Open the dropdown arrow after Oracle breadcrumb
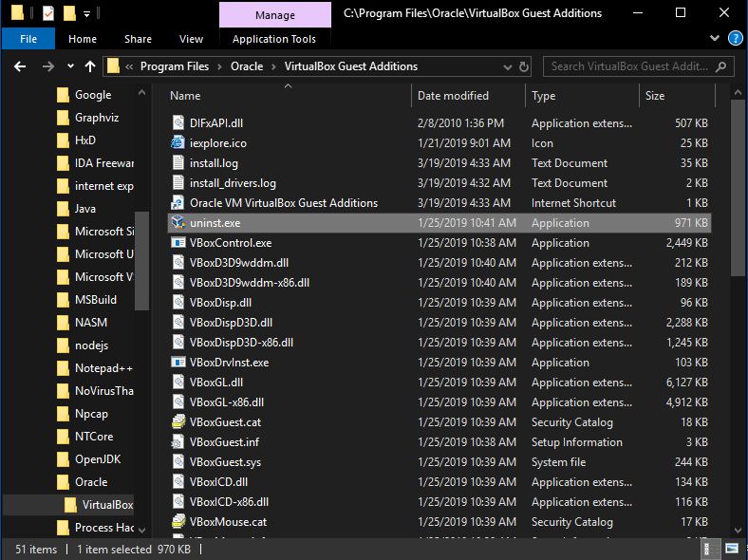 [273, 66]
